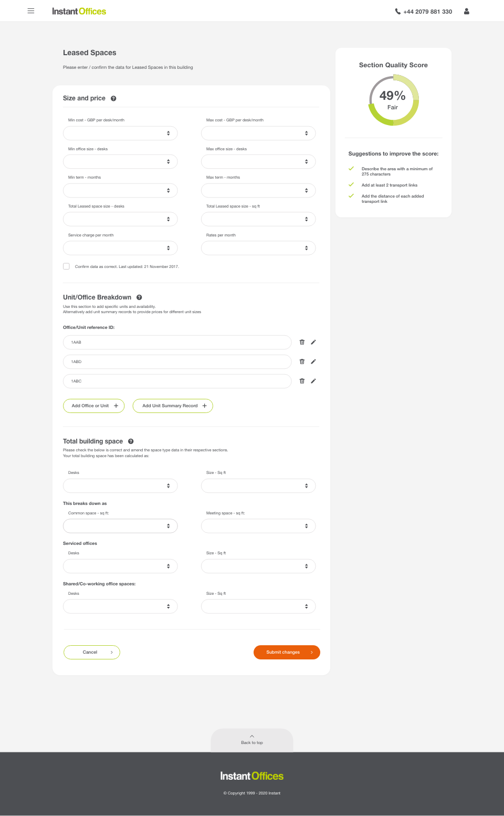Screen dimensions: 504x816
Task: Adjust Min cost GBP per desk stepper
Action: click(169, 133)
